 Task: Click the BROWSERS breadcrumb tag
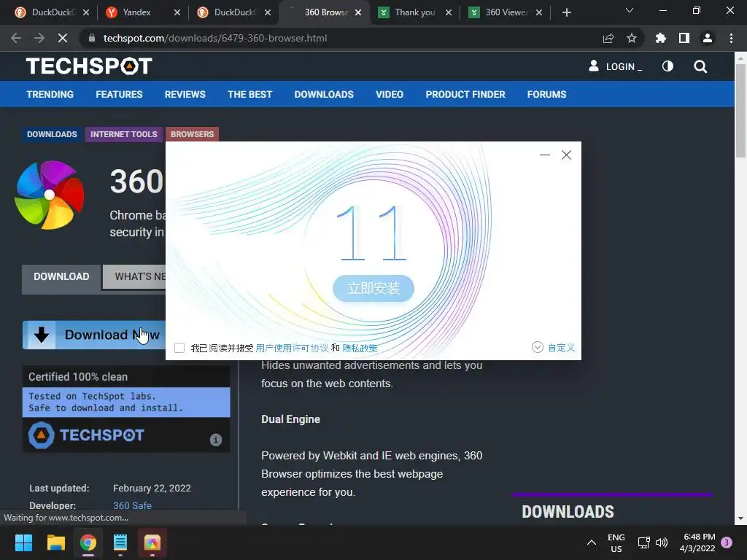tap(192, 134)
